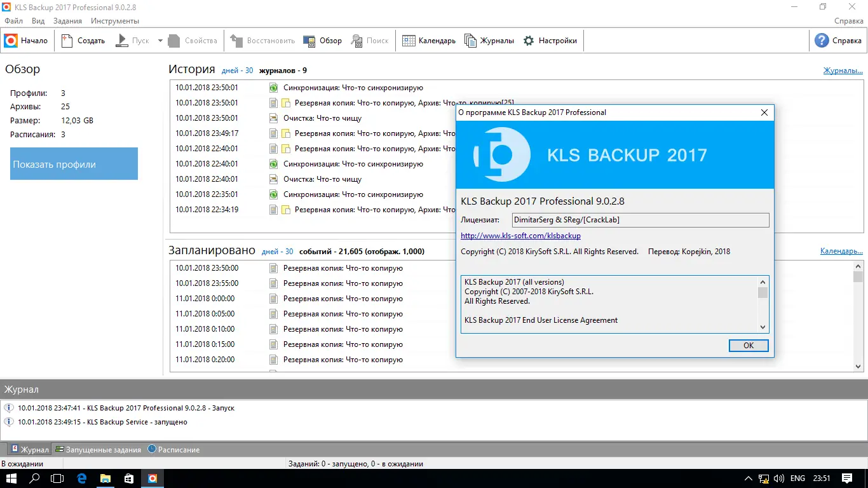The width and height of the screenshot is (868, 488).
Task: Click the cleanup icon on 22:40:01 row
Action: point(274,179)
